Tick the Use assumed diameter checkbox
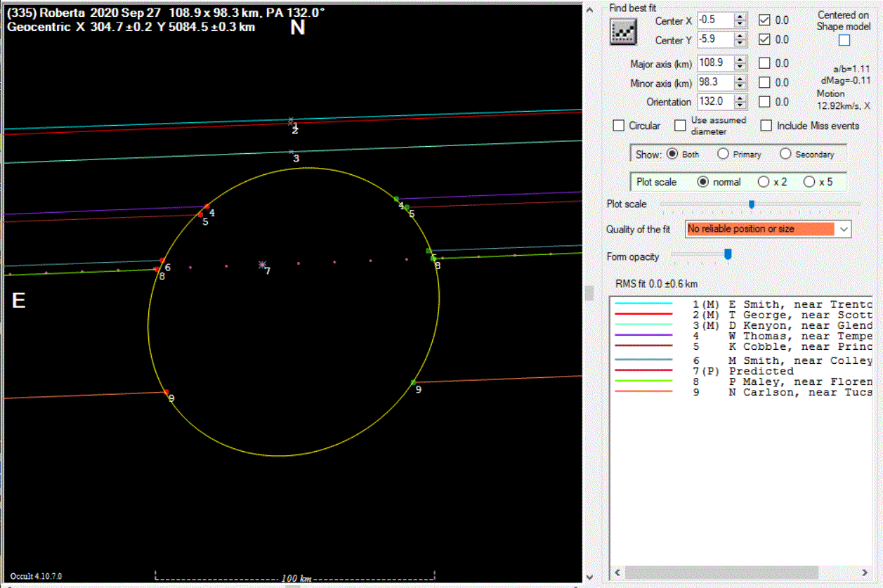The width and height of the screenshot is (883, 588). pyautogui.click(x=680, y=126)
